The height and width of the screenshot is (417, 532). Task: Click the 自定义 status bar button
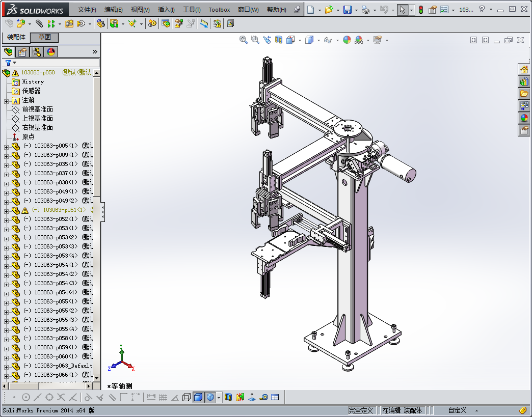457,410
